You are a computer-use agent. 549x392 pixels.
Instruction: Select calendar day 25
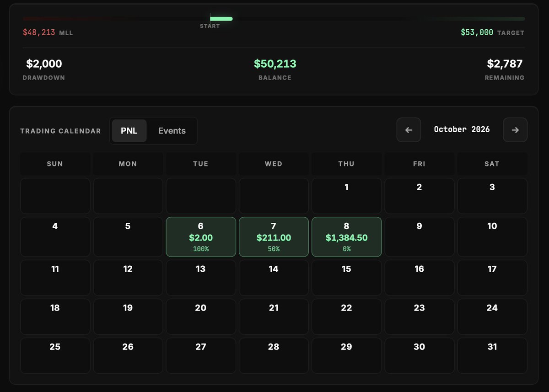(55, 355)
